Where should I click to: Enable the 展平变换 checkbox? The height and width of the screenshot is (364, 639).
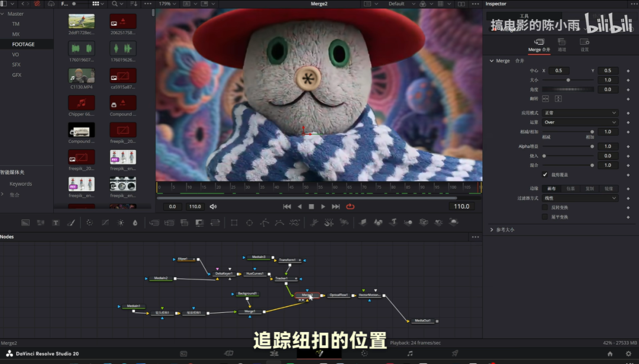click(x=545, y=217)
